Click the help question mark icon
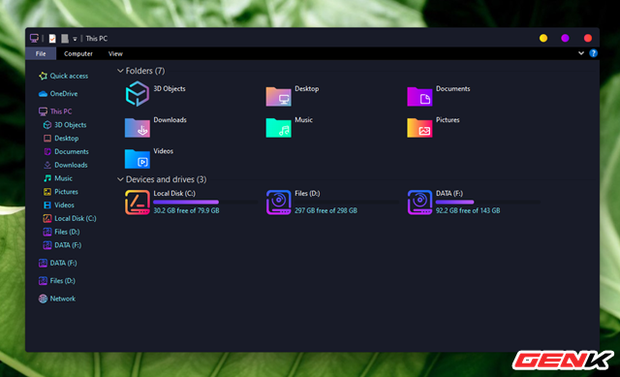The width and height of the screenshot is (620, 377). 593,53
